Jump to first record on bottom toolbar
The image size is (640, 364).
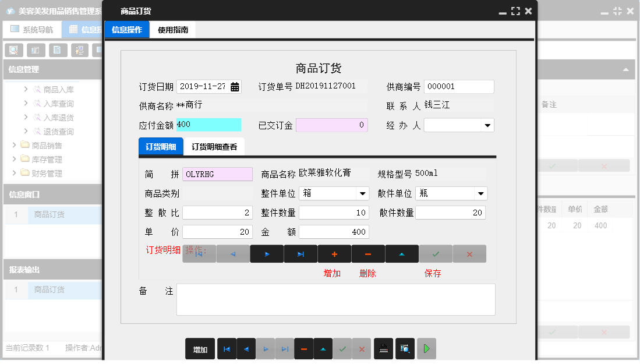coord(227,348)
